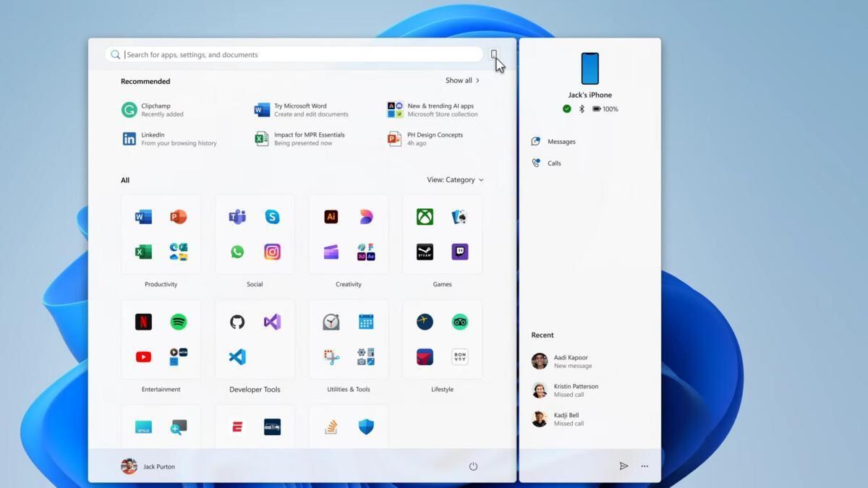Click Show all recommended items

point(462,80)
